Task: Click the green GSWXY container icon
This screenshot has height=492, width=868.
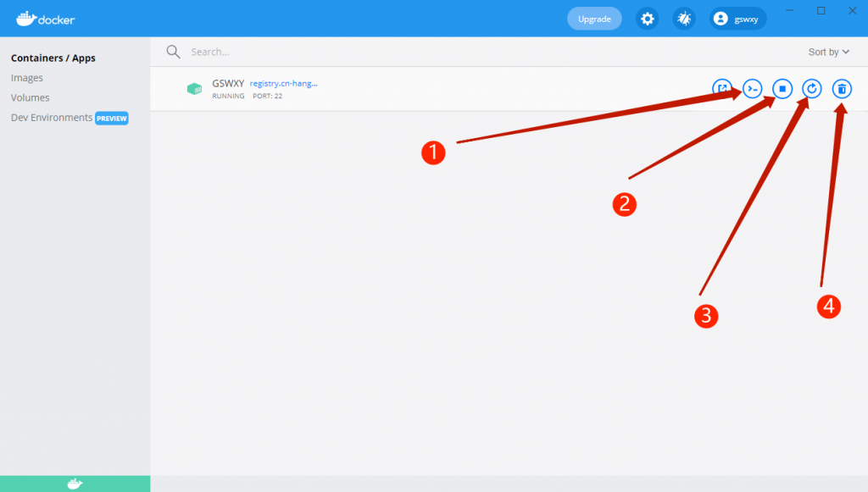Action: tap(194, 88)
